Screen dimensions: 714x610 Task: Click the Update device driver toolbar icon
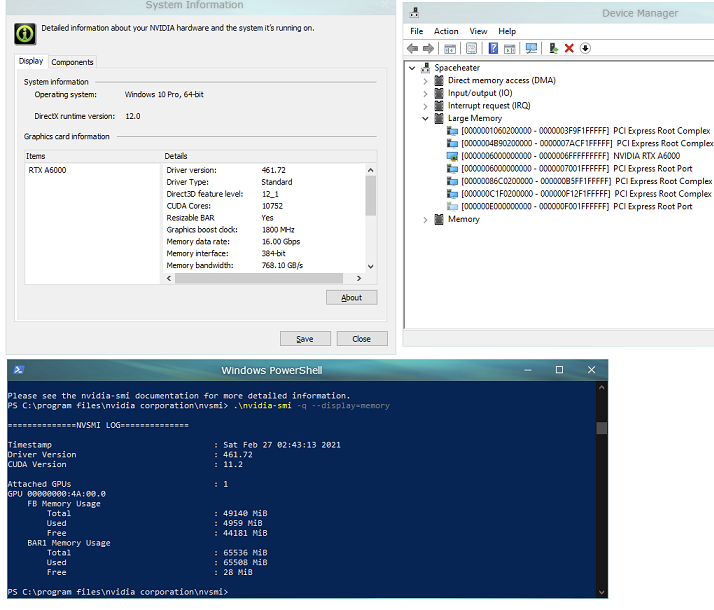click(x=553, y=48)
